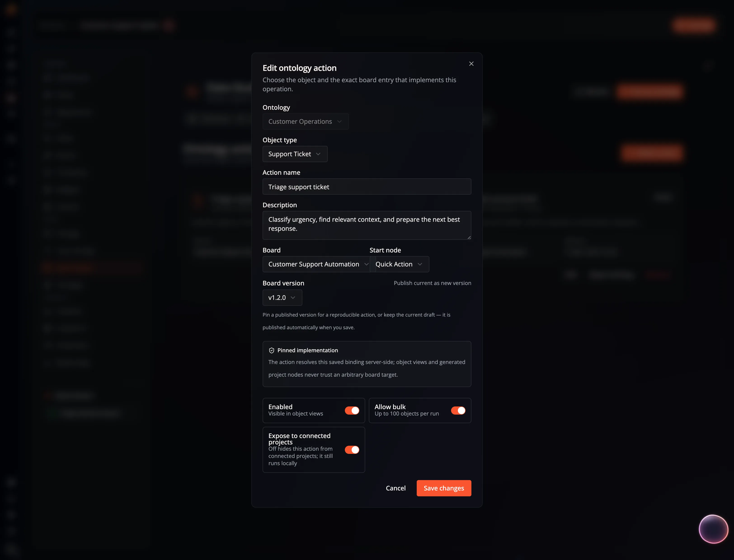This screenshot has width=734, height=560.
Task: Open the Object type Support Ticket dropdown
Action: tap(295, 154)
